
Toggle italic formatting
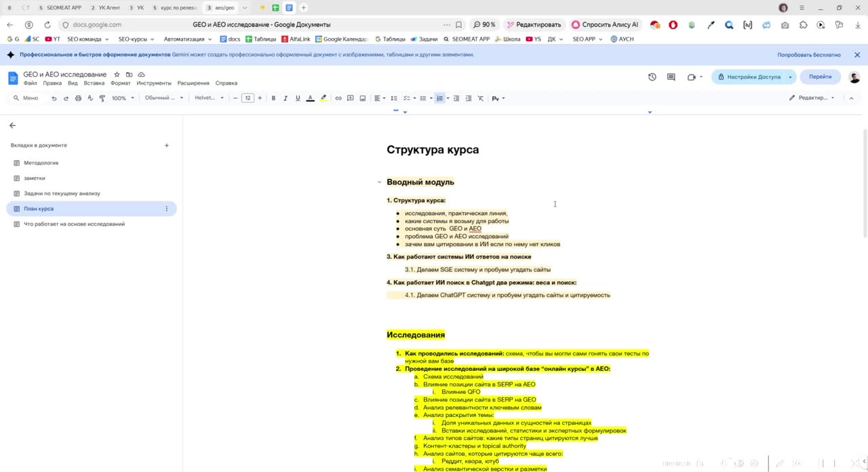285,98
